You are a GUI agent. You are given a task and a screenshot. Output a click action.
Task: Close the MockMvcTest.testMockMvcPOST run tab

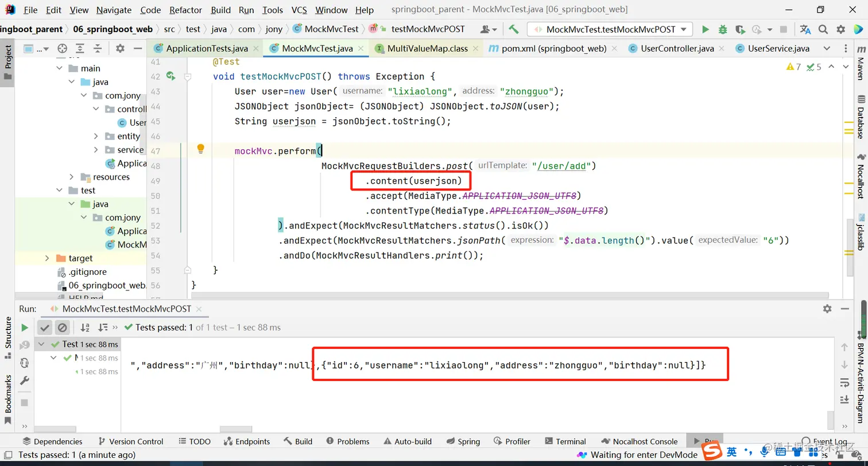200,309
